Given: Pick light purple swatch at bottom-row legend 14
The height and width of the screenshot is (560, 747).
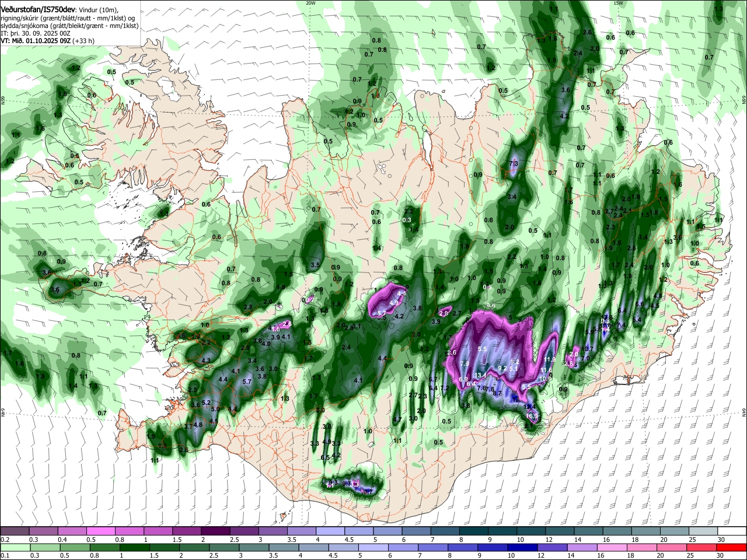Looking at the screenshot, I should tap(581, 547).
